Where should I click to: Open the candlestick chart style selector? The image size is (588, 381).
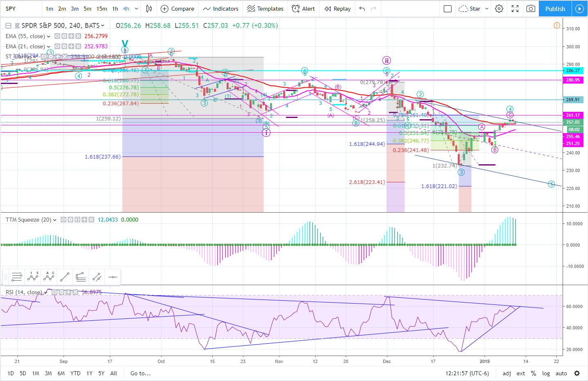click(x=149, y=9)
